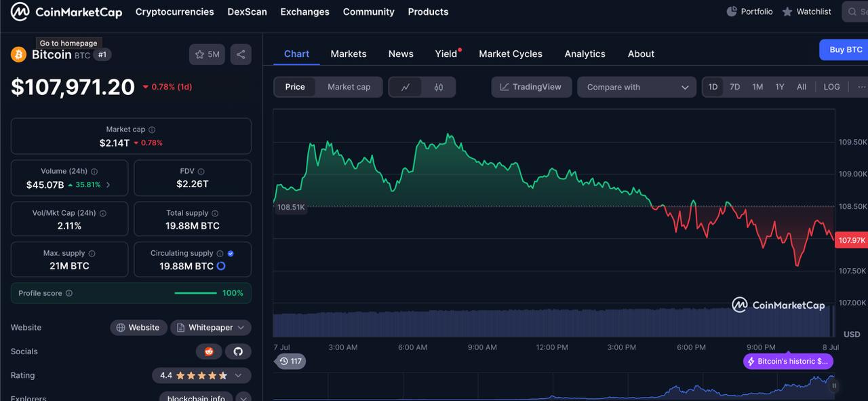Screen dimensions: 868x401
Task: Open the Watchlist star link
Action: coord(807,12)
